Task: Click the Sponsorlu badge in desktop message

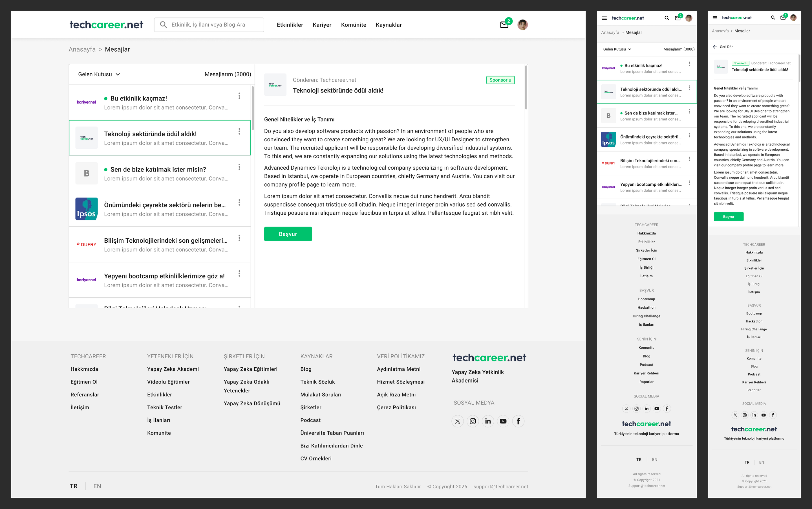Action: pos(500,80)
